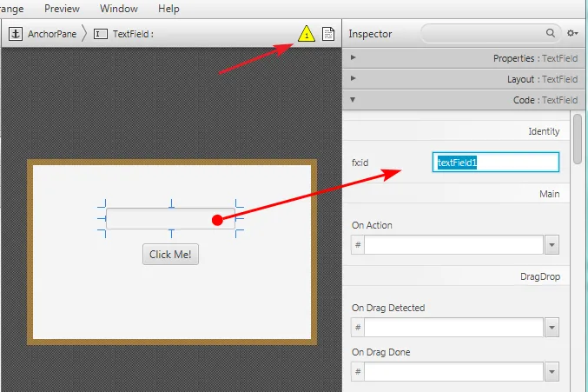The height and width of the screenshot is (392, 588).
Task: Open the Inspector gear options menu
Action: [572, 33]
